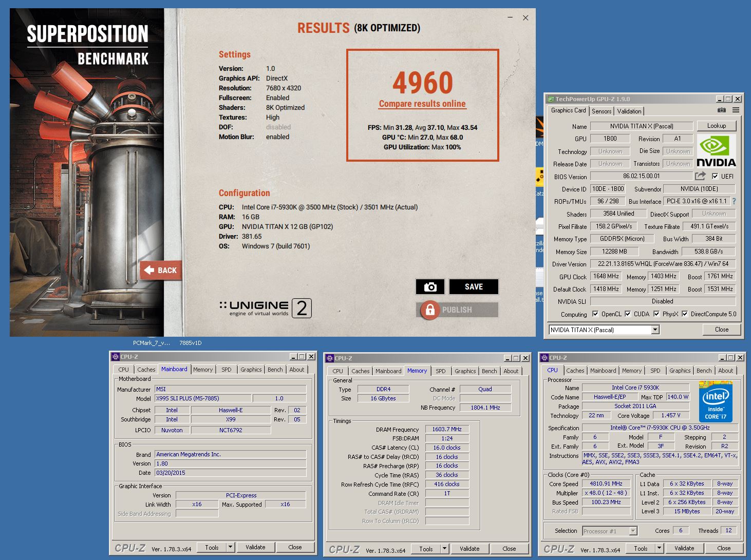Switch to Validation tab in GPU-Z

click(x=629, y=111)
